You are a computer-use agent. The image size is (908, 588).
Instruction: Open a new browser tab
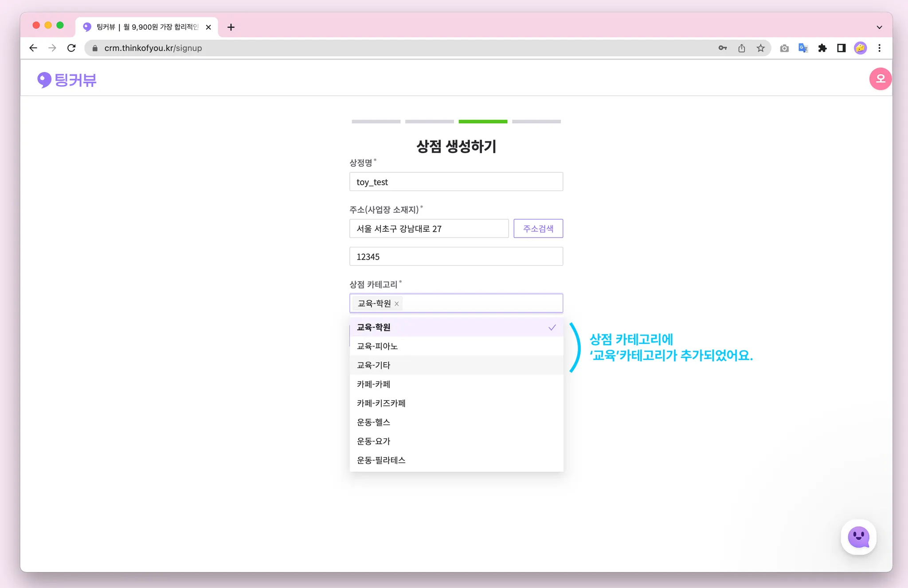point(231,27)
